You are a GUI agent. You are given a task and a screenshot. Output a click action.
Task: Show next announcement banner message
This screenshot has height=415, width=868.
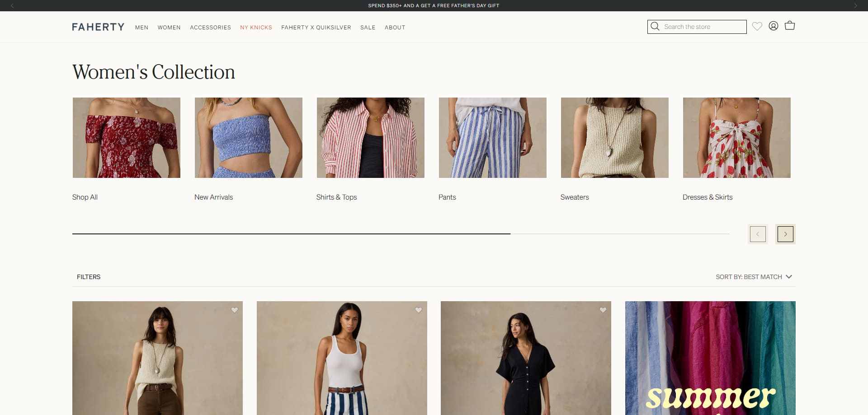(x=855, y=6)
